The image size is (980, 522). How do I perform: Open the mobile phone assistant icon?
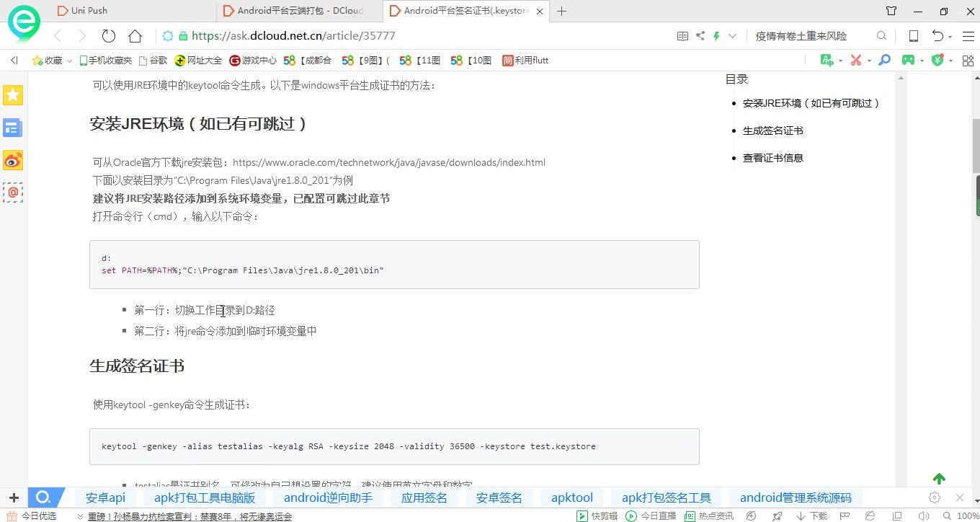click(x=913, y=36)
